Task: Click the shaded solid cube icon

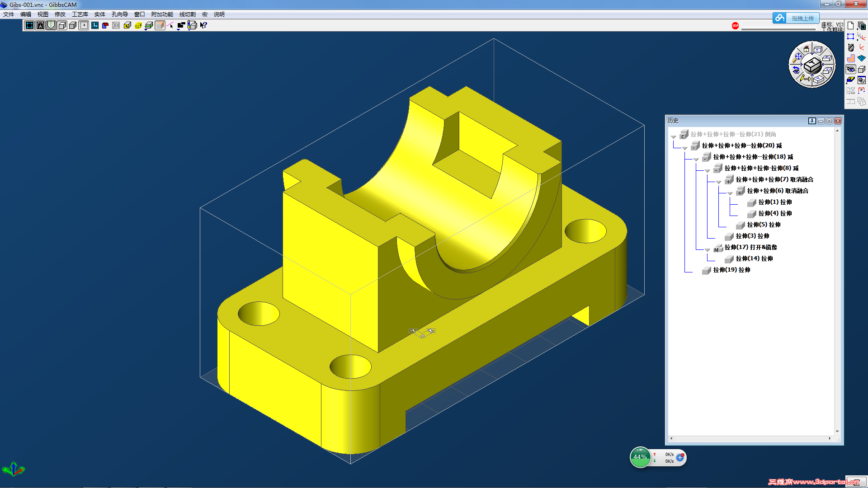Action: 73,25
